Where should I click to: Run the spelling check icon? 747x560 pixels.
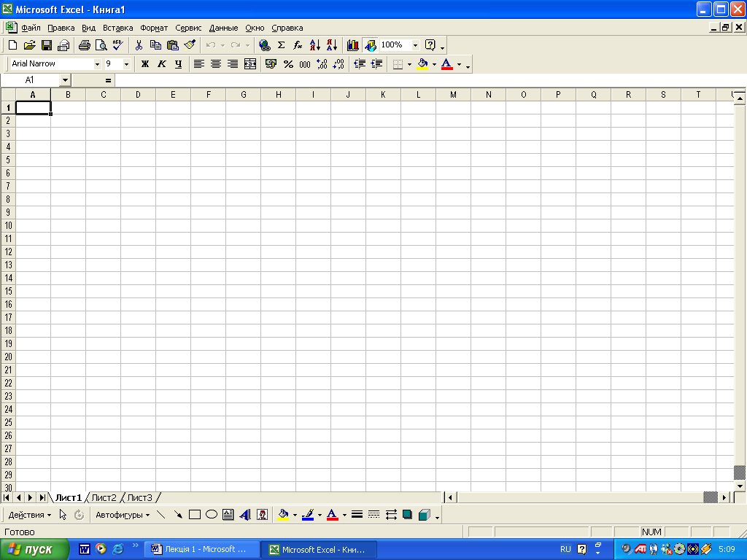(x=117, y=45)
